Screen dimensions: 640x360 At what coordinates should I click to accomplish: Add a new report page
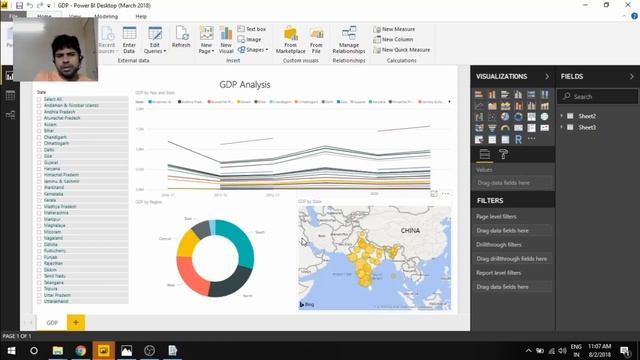point(76,322)
